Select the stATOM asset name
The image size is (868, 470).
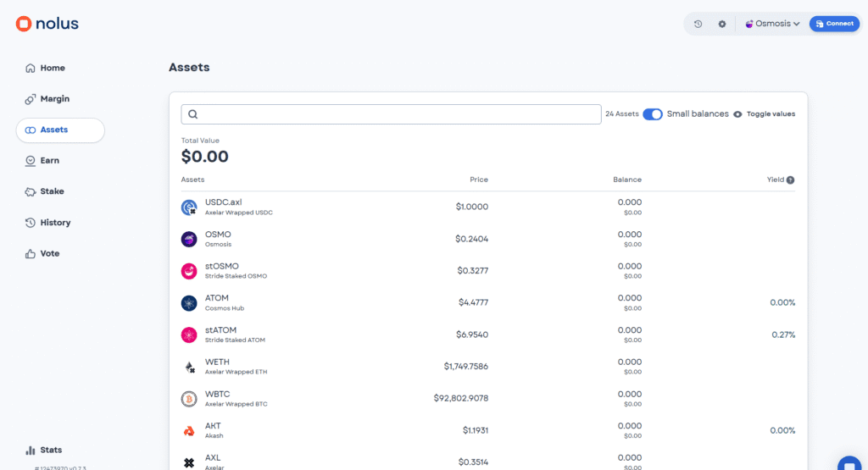[x=220, y=330]
